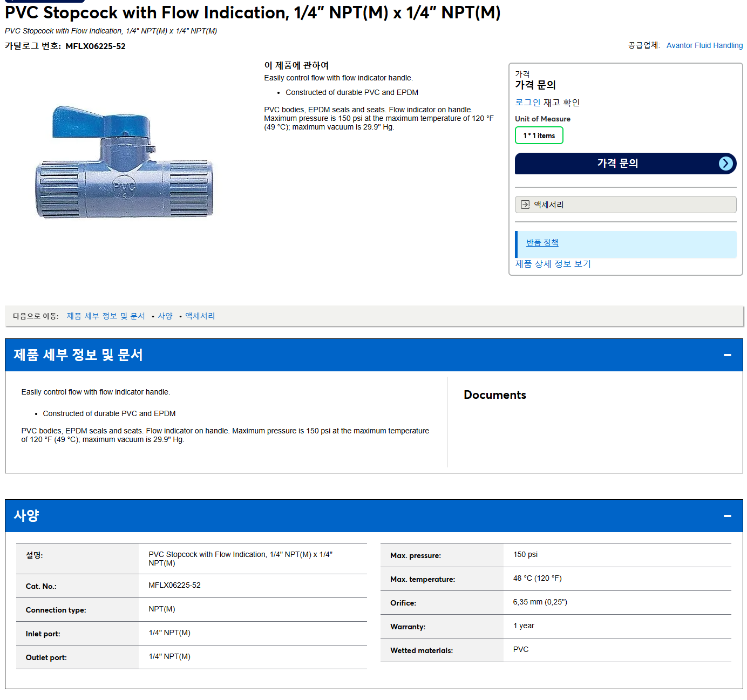747x700 pixels.
Task: Click the 150 psi max pressure value
Action: pyautogui.click(x=525, y=555)
